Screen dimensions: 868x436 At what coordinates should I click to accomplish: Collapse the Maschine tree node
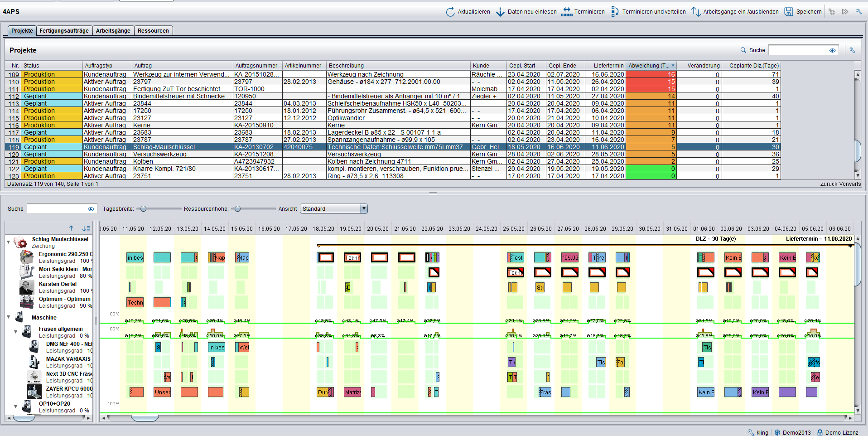pos(9,317)
